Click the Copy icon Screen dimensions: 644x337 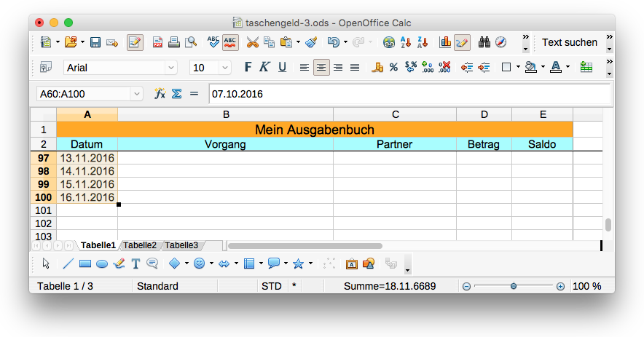point(269,42)
